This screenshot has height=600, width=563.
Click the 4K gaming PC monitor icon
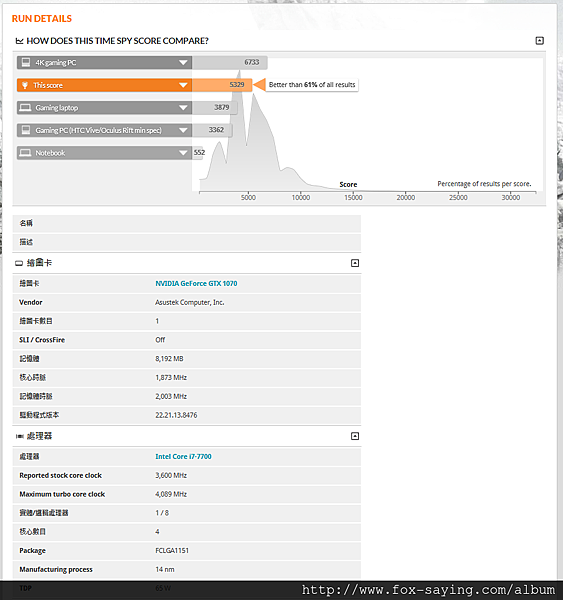tap(26, 62)
